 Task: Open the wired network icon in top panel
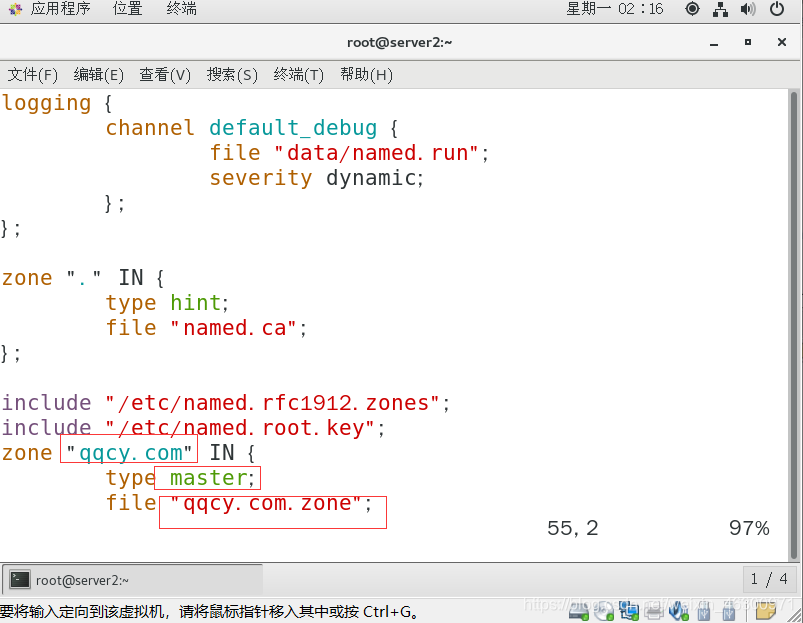(x=720, y=9)
